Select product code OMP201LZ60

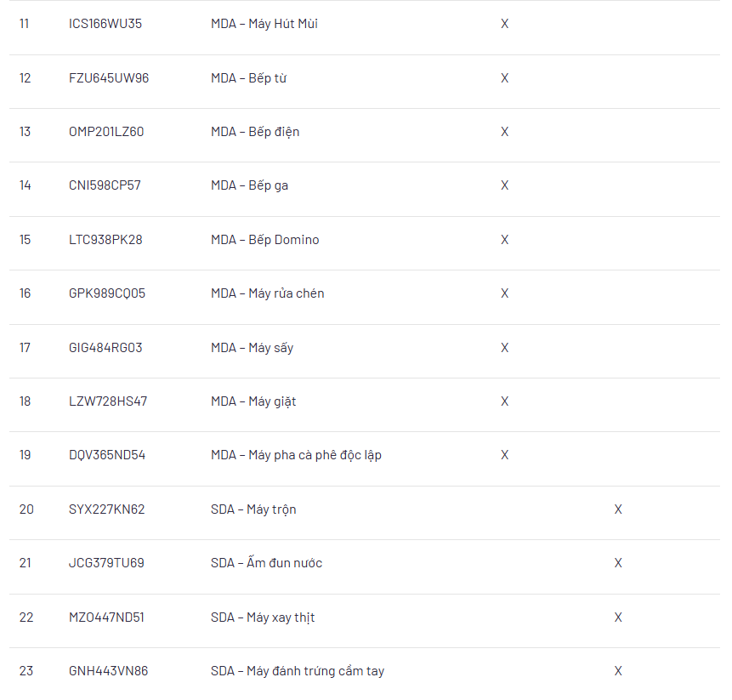tap(106, 132)
